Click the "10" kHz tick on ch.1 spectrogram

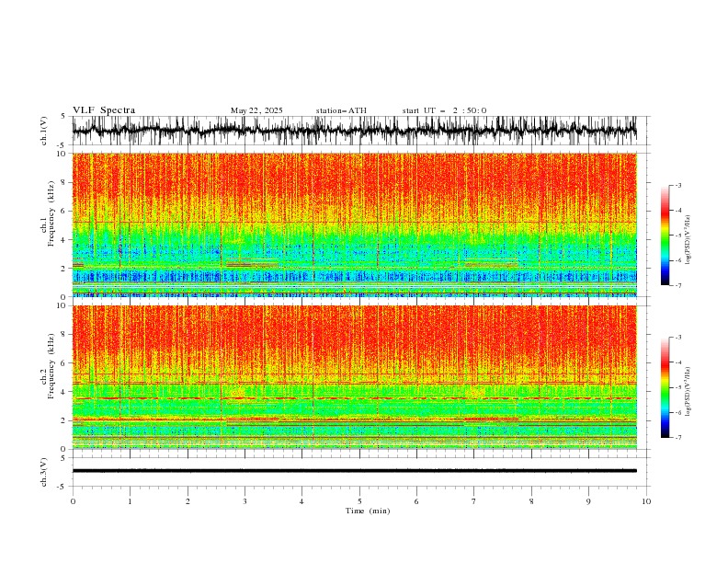63,154
